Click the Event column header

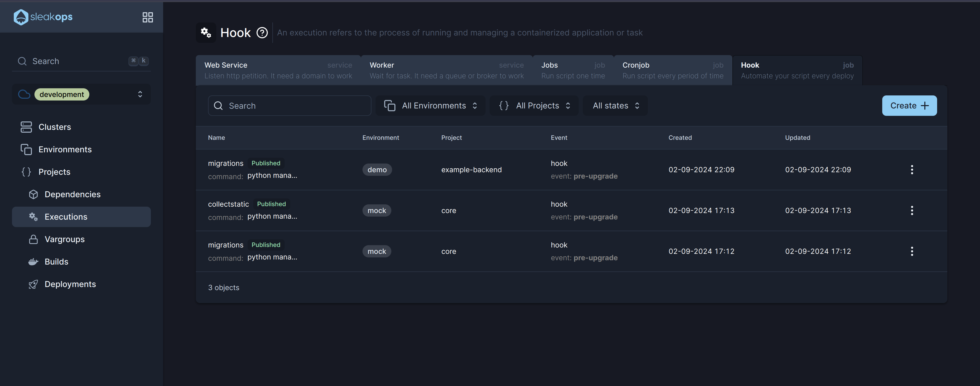tap(559, 138)
